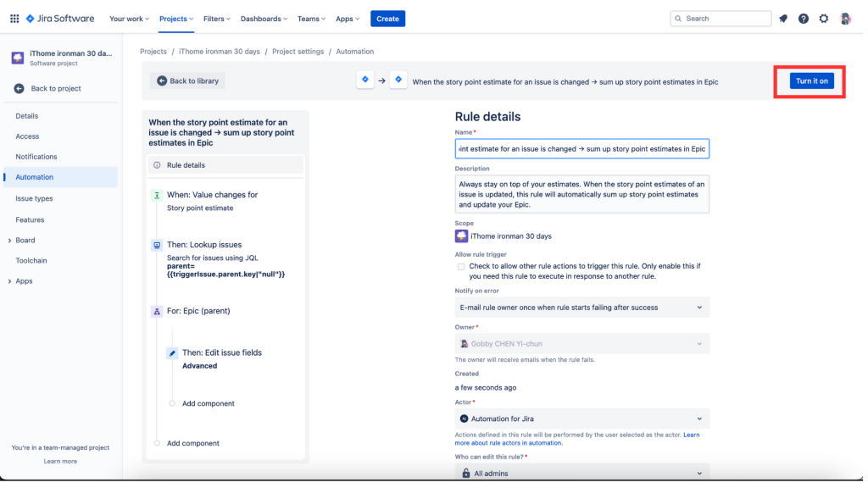
Task: Click the first blue diamond rule icon
Action: point(364,80)
